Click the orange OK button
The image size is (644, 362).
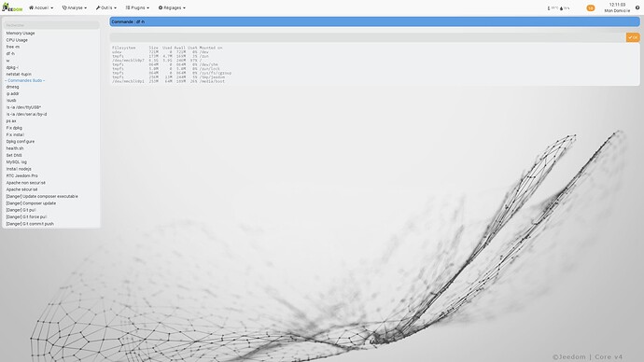point(633,37)
